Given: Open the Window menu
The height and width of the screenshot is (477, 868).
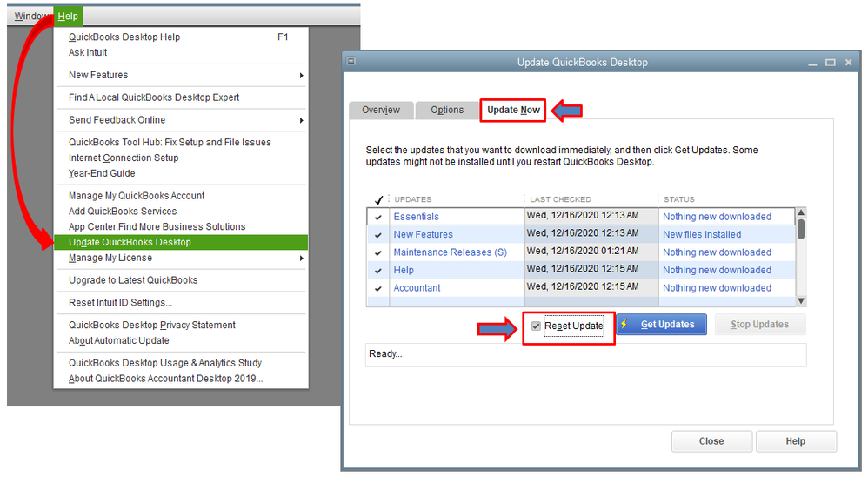Looking at the screenshot, I should [31, 16].
